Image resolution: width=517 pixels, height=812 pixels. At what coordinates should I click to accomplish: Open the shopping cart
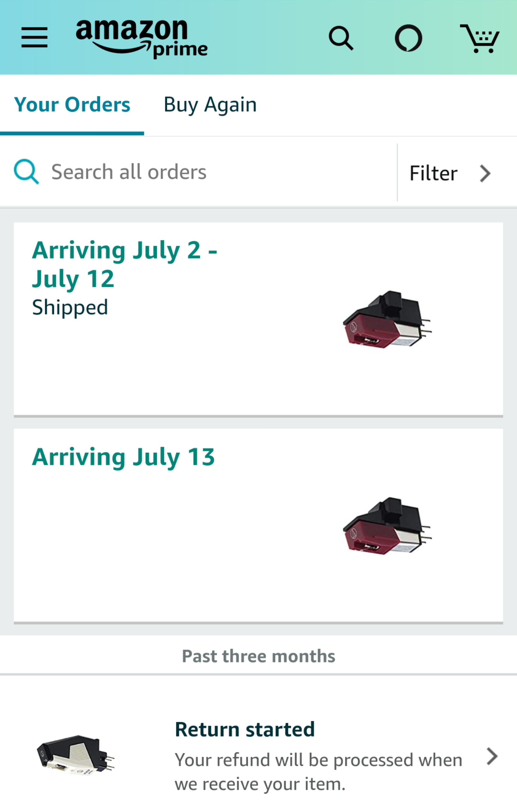tap(479, 39)
